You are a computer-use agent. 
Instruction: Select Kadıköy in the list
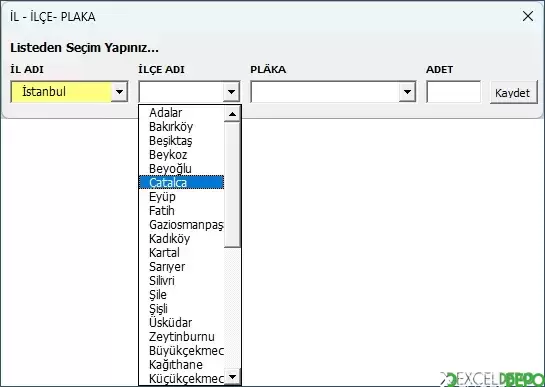tap(181, 239)
